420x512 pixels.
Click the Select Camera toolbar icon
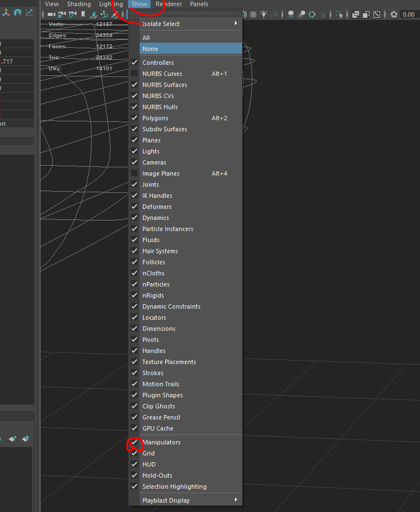point(52,14)
